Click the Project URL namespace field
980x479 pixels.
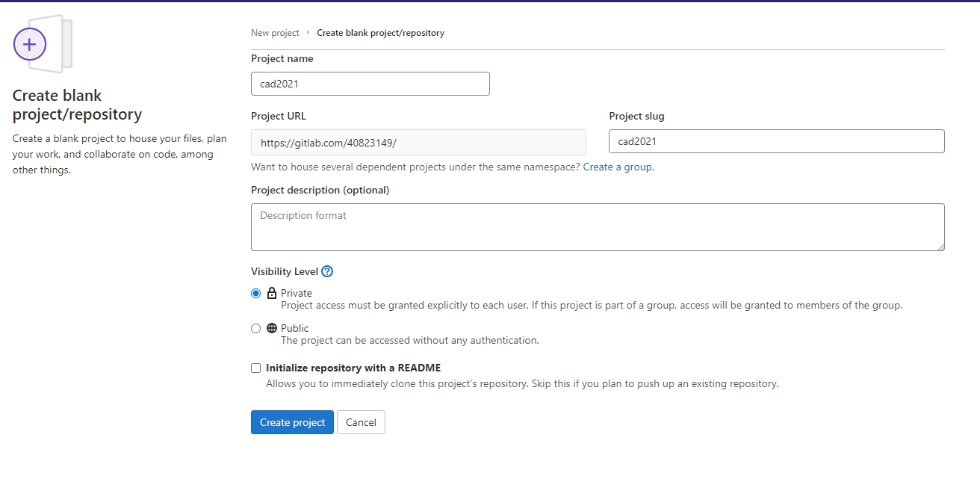click(x=418, y=142)
